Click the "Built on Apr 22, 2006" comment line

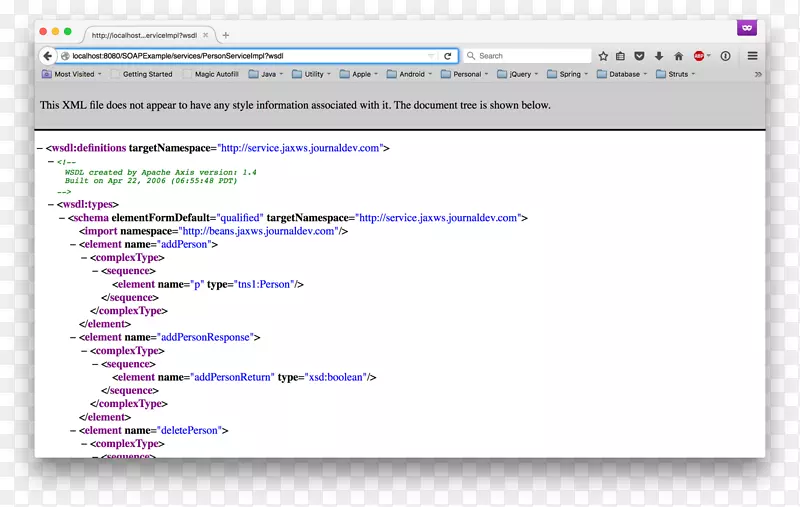tap(151, 181)
